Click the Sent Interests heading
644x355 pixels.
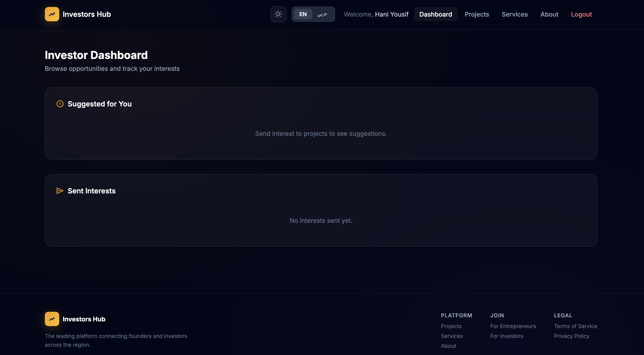coord(91,191)
